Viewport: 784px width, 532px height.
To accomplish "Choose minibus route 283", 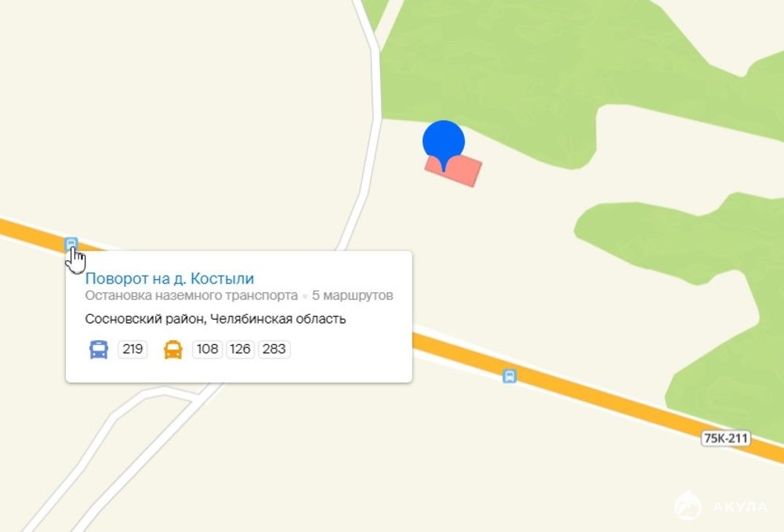I will [274, 349].
